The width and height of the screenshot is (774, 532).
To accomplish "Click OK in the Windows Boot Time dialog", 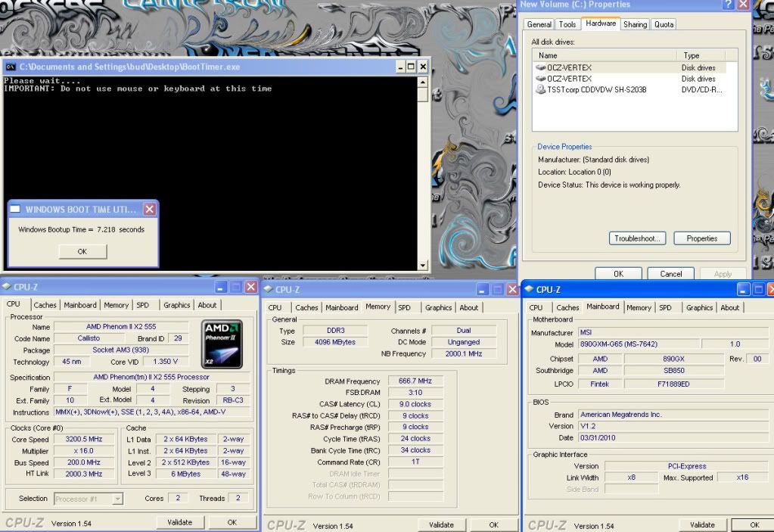I will pyautogui.click(x=82, y=251).
